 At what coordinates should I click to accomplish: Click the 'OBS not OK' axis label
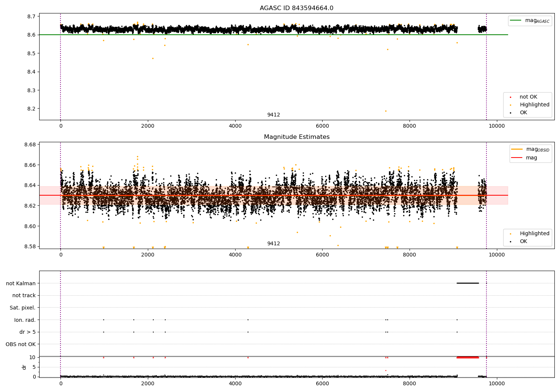pyautogui.click(x=21, y=345)
